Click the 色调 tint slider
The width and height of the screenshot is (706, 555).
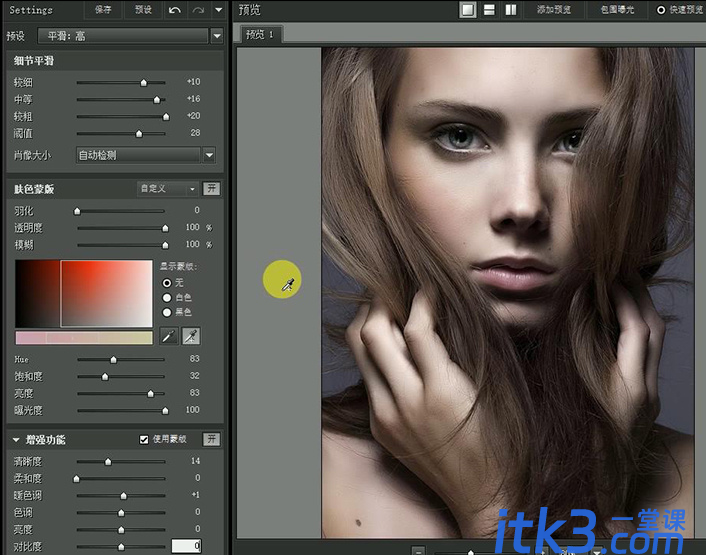(x=121, y=513)
